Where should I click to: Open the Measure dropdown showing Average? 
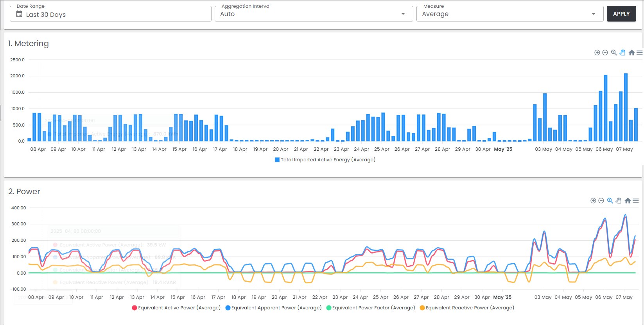(x=509, y=14)
